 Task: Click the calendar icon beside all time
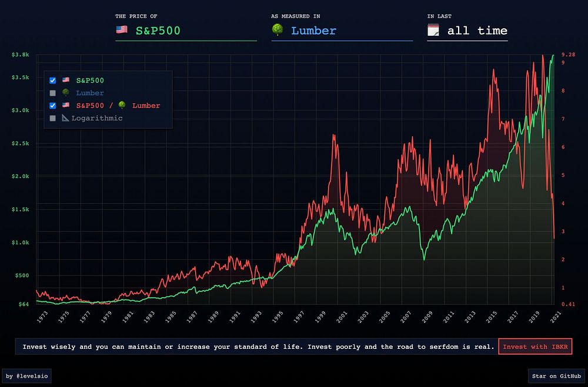click(433, 30)
